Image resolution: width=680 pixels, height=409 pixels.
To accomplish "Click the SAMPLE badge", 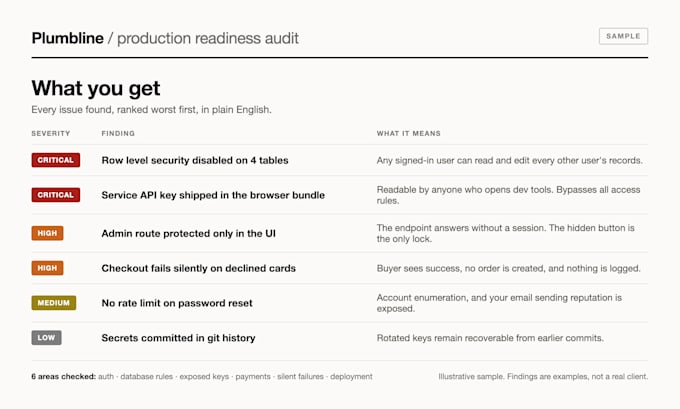I will point(623,36).
